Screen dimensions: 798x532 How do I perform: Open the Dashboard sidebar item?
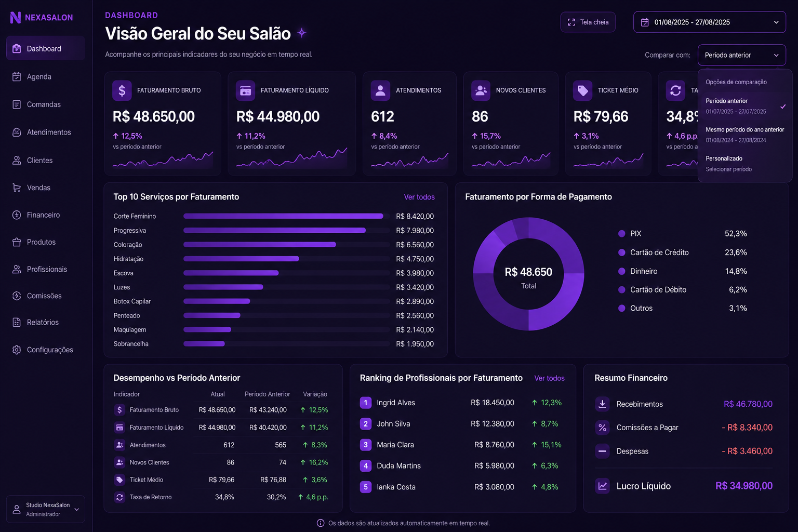pos(46,48)
